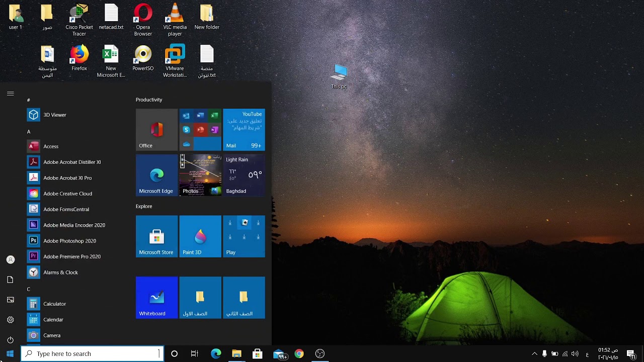This screenshot has height=362, width=644.
Task: Open the Play tile group
Action: 244,236
